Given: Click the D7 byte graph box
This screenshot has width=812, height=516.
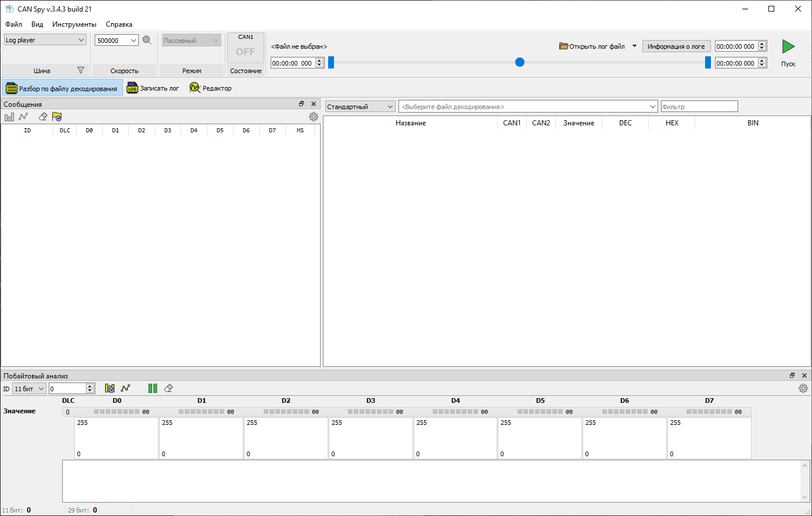Looking at the screenshot, I should tap(709, 438).
